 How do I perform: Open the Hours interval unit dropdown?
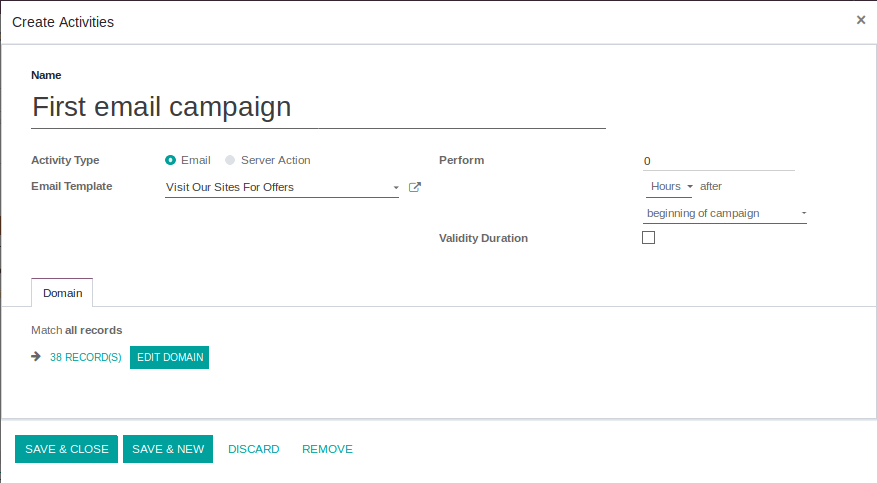tap(670, 187)
